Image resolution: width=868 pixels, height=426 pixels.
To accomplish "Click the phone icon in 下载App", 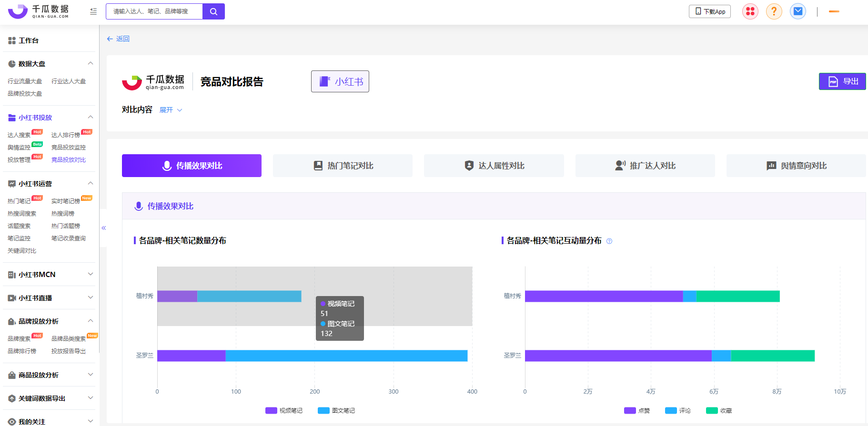I will click(698, 11).
